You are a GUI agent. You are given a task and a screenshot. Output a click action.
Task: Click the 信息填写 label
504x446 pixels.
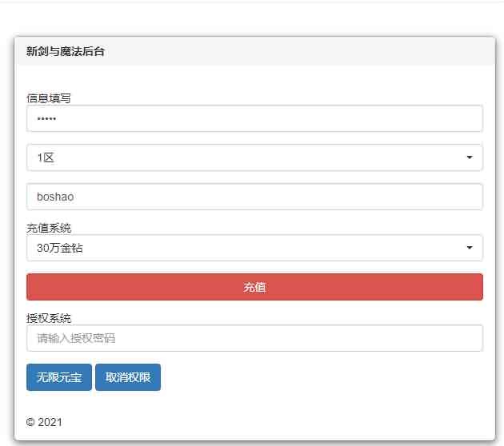tap(49, 98)
